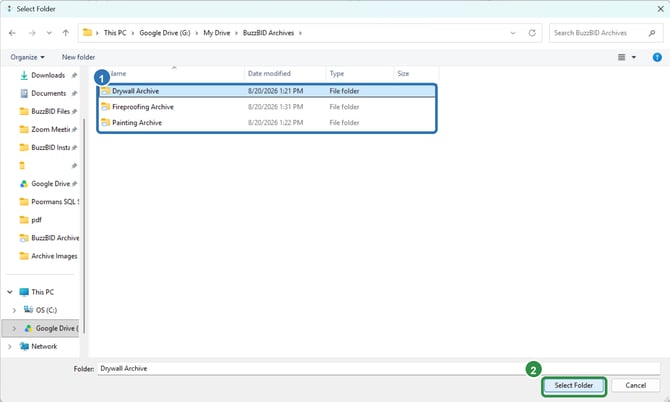Click the Folder name input field

(379, 368)
